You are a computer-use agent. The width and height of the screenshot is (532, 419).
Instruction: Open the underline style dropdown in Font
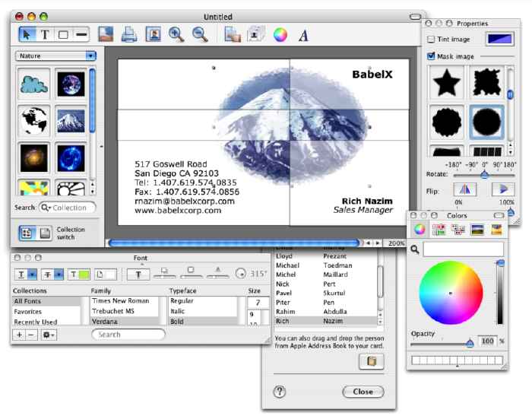(32, 274)
